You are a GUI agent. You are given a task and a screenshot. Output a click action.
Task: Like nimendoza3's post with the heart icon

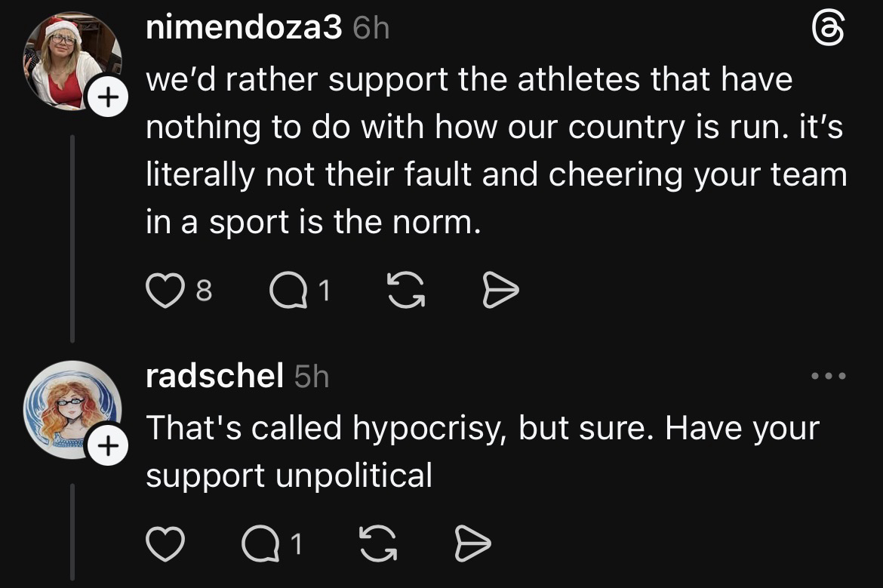[162, 292]
